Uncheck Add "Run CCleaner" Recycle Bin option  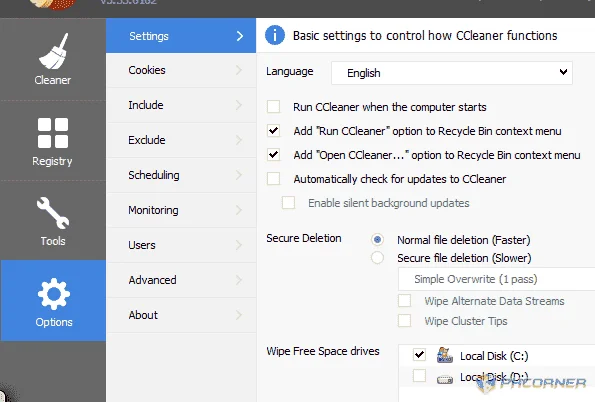273,131
